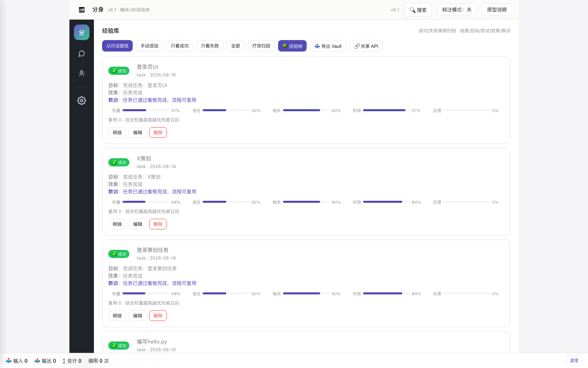Open settings gear icon in sidebar
This screenshot has width=588, height=368.
point(82,101)
